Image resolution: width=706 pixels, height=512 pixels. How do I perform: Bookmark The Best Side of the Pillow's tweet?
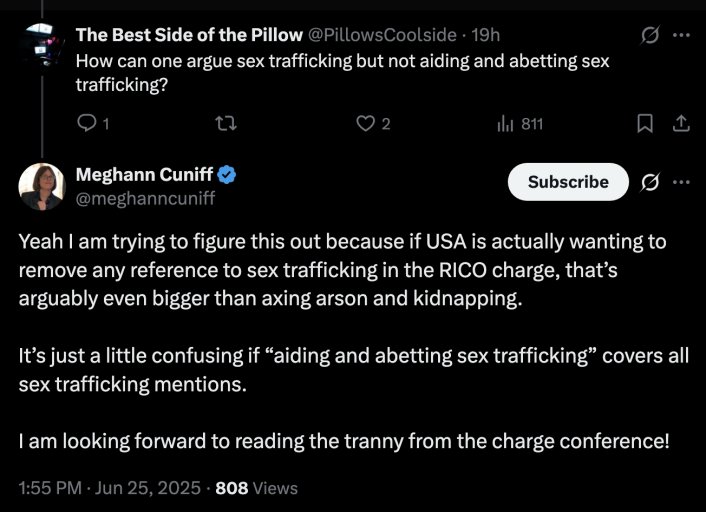click(646, 124)
